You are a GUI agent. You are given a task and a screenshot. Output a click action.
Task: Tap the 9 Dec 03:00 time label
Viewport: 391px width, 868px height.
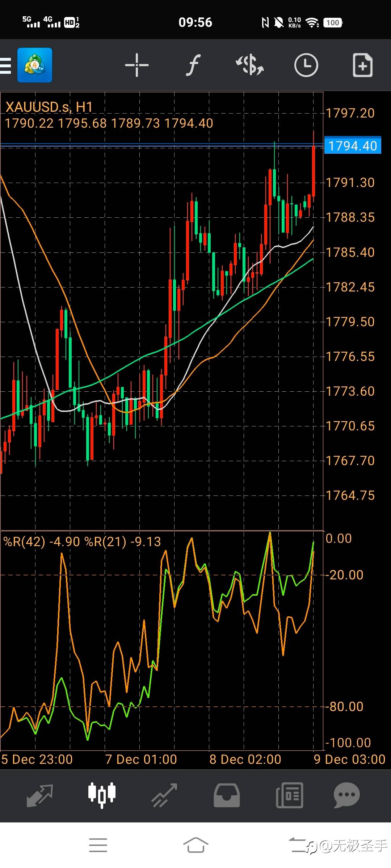pyautogui.click(x=350, y=759)
